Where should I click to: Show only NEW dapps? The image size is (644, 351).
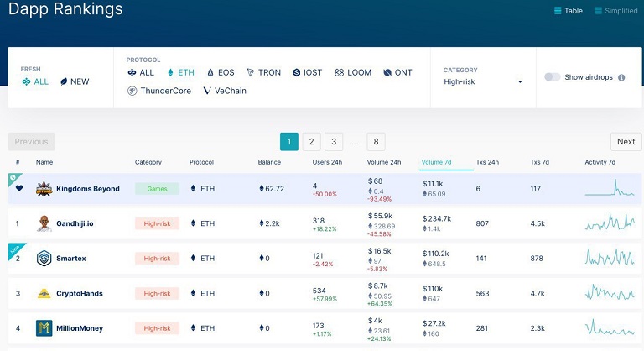tap(75, 81)
